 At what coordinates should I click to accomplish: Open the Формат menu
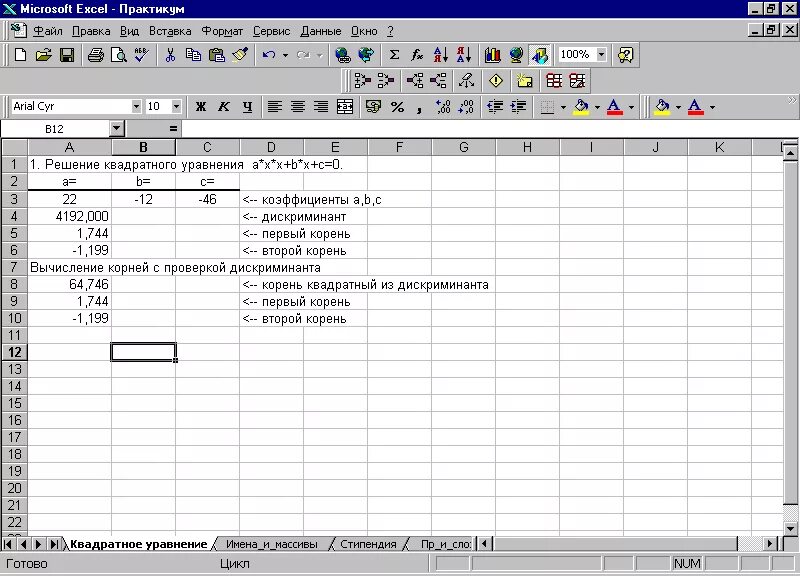tap(222, 31)
